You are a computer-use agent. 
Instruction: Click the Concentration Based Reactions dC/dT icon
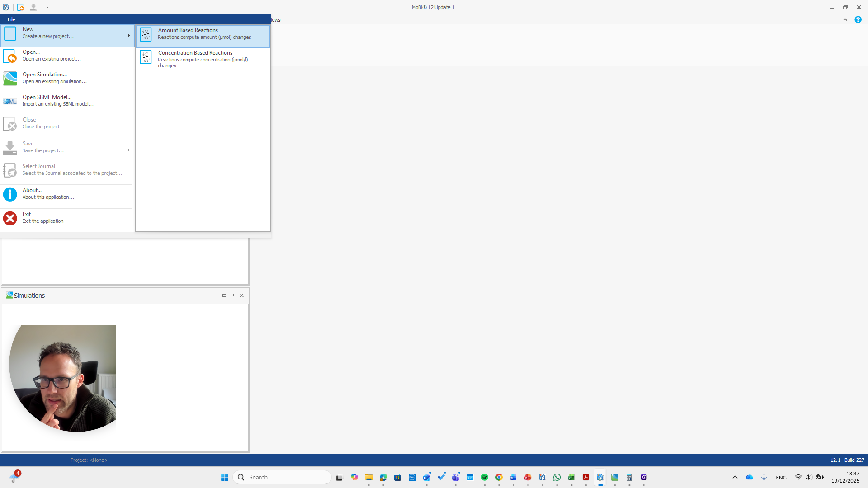pyautogui.click(x=146, y=57)
